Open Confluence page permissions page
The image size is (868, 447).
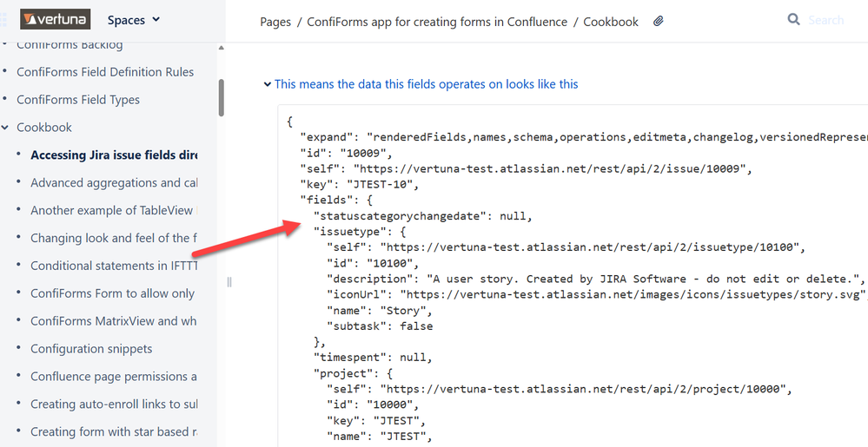[x=114, y=376]
